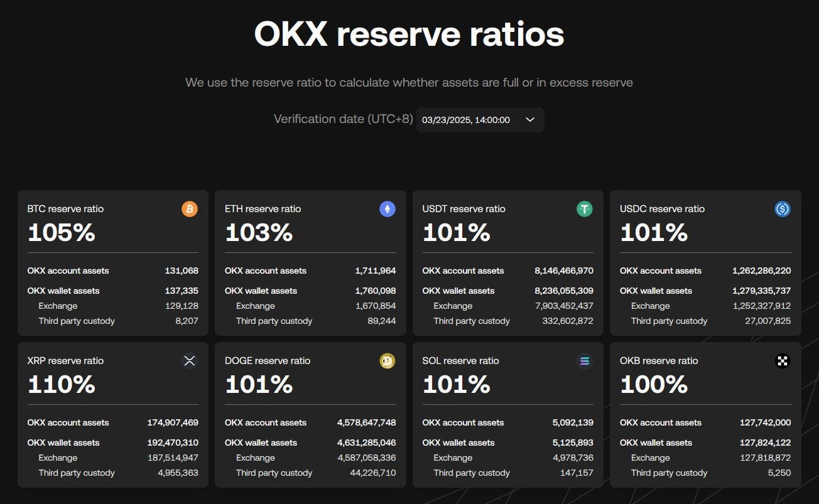
Task: Select the XRP logo icon
Action: tap(189, 361)
